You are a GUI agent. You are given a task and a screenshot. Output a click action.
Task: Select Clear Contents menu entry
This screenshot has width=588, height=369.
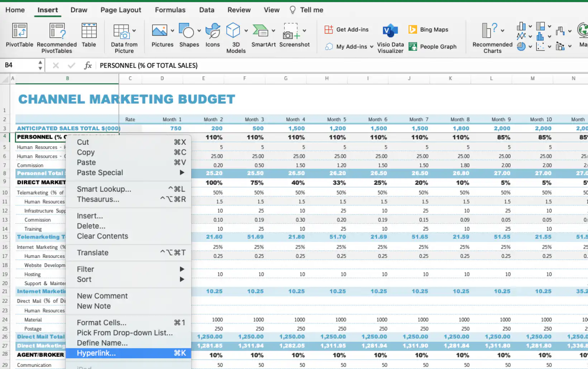pyautogui.click(x=129, y=236)
